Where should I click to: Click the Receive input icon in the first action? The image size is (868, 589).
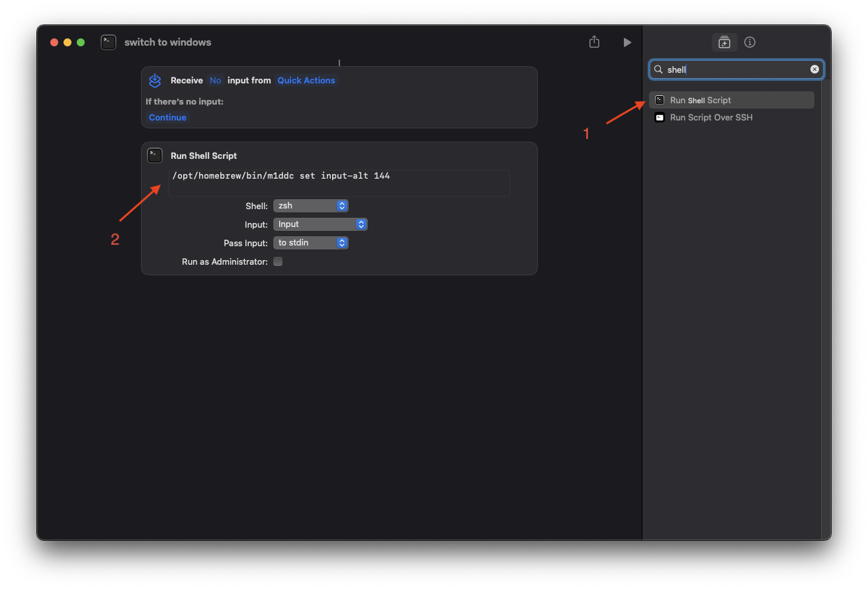click(155, 81)
